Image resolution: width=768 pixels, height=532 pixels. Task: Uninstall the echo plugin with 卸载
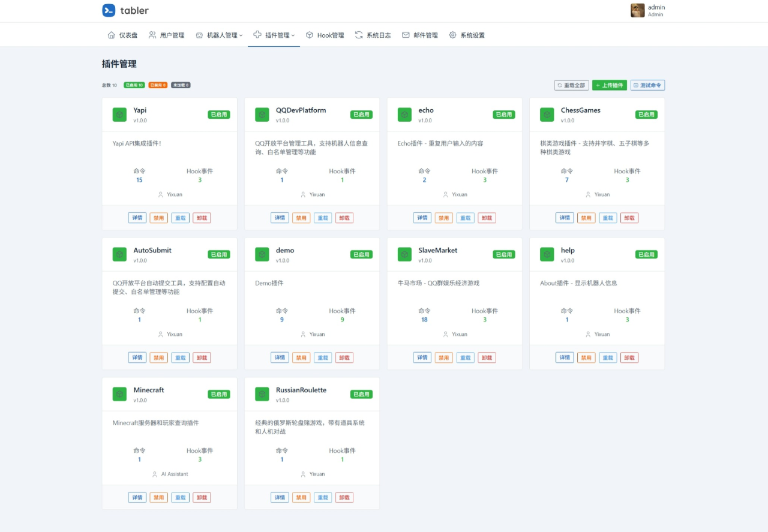point(487,218)
